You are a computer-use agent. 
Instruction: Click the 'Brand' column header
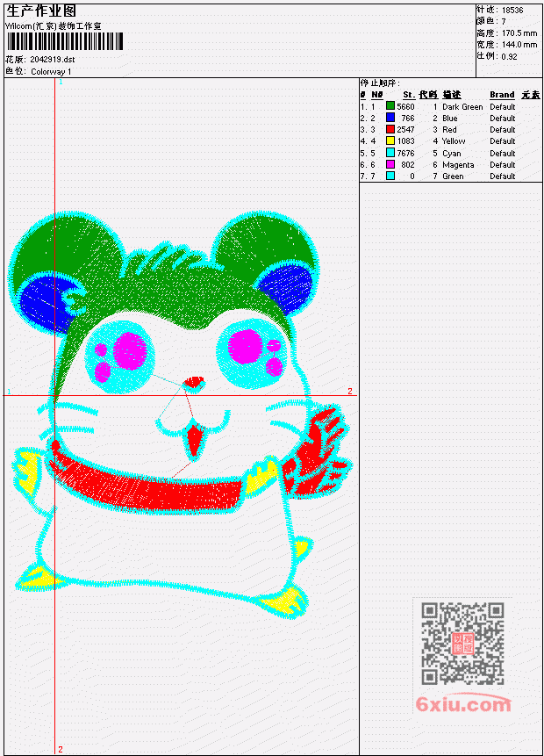coord(502,95)
